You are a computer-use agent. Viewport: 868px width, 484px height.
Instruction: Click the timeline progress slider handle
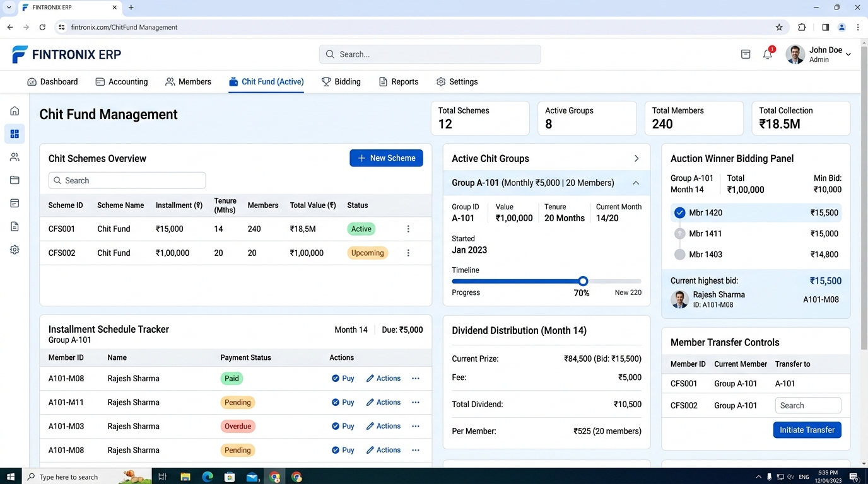click(583, 281)
